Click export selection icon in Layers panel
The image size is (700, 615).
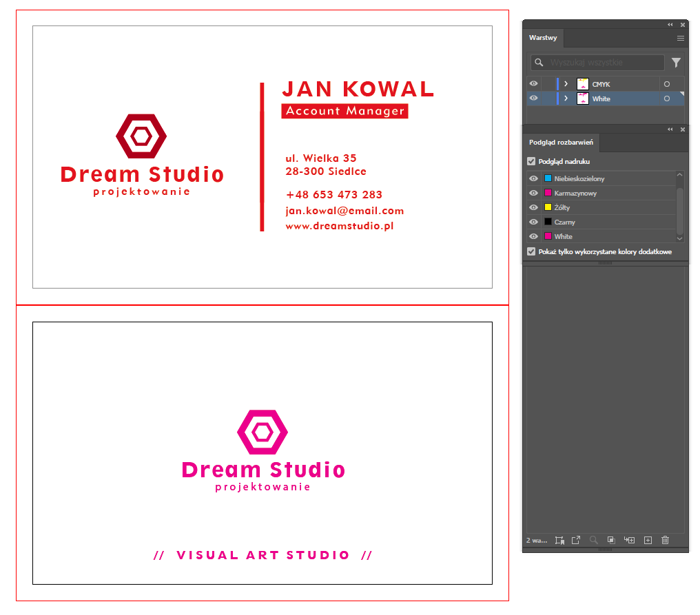click(576, 540)
